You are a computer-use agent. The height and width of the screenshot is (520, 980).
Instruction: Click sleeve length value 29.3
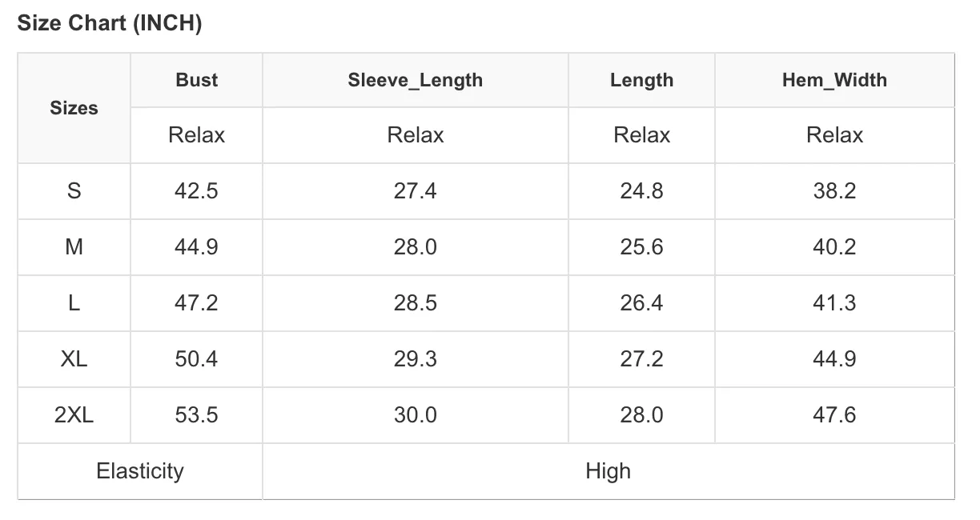coord(415,359)
